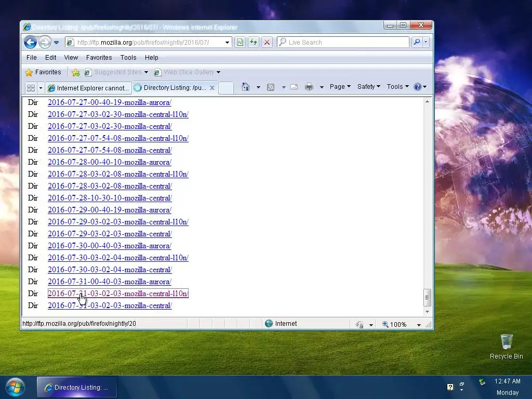Click the Stop loading icon

(x=267, y=43)
